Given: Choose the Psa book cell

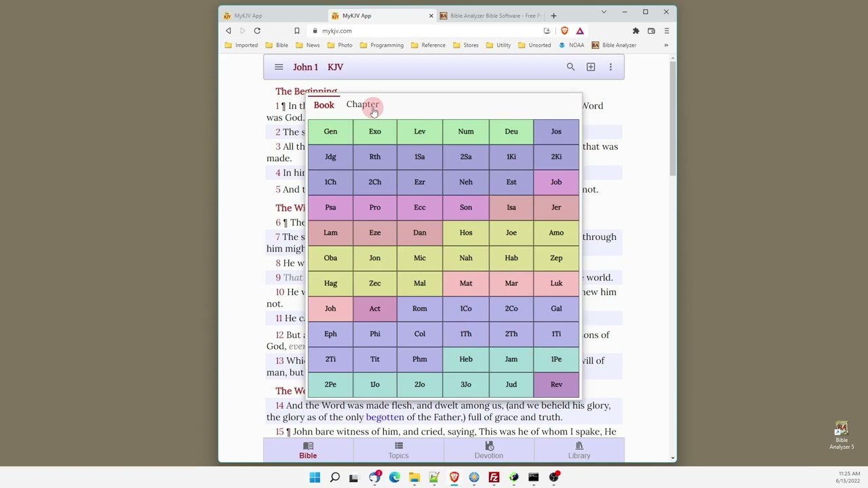Looking at the screenshot, I should (330, 207).
